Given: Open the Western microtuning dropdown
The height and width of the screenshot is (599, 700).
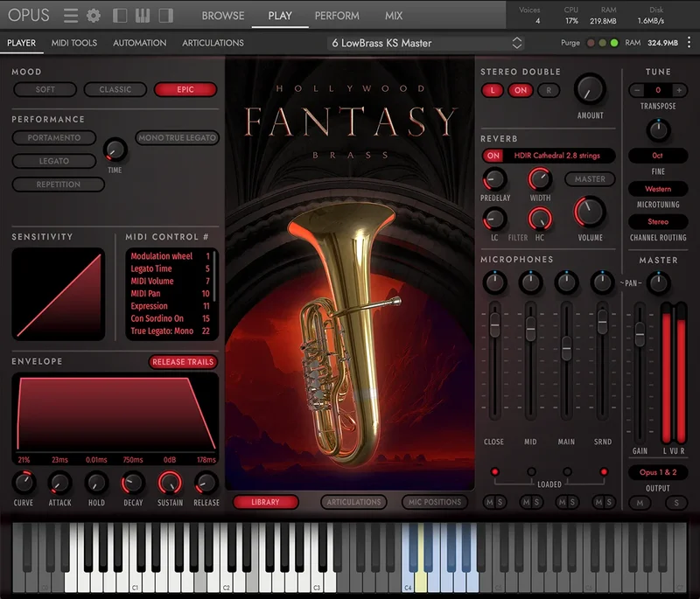Looking at the screenshot, I should (658, 189).
